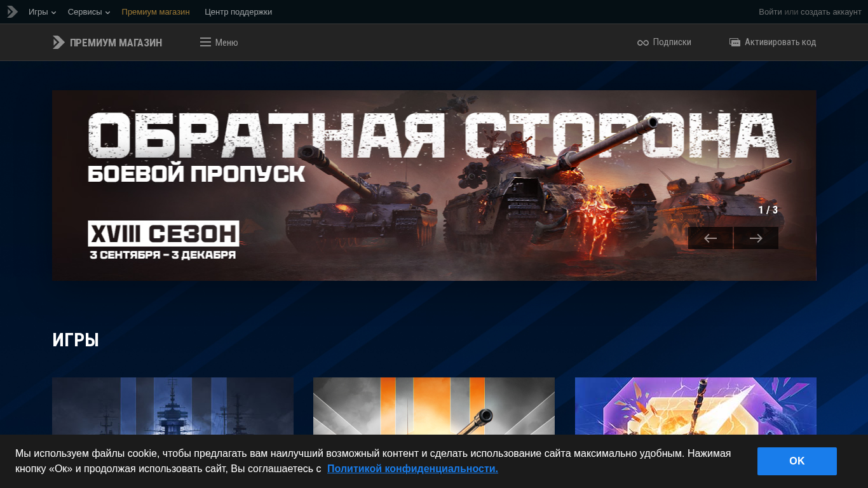The width and height of the screenshot is (868, 488).
Task: Open the purple lightning game card
Action: click(696, 406)
